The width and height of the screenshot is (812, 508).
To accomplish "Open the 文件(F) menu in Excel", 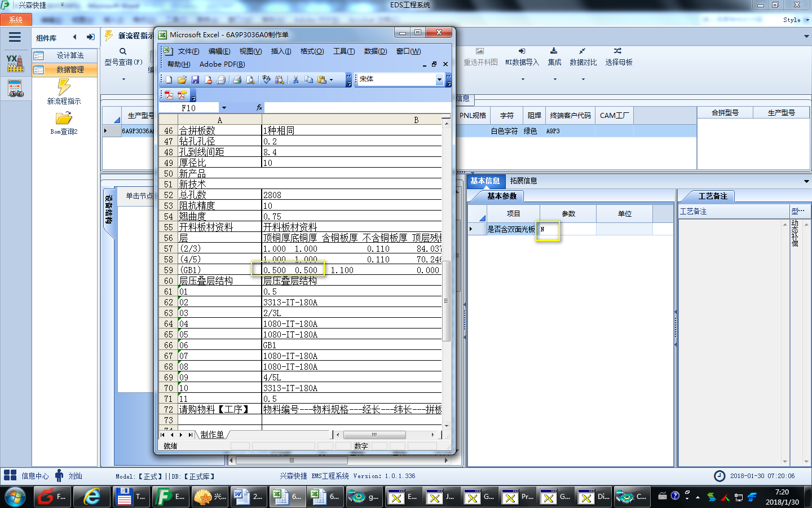I will (188, 51).
